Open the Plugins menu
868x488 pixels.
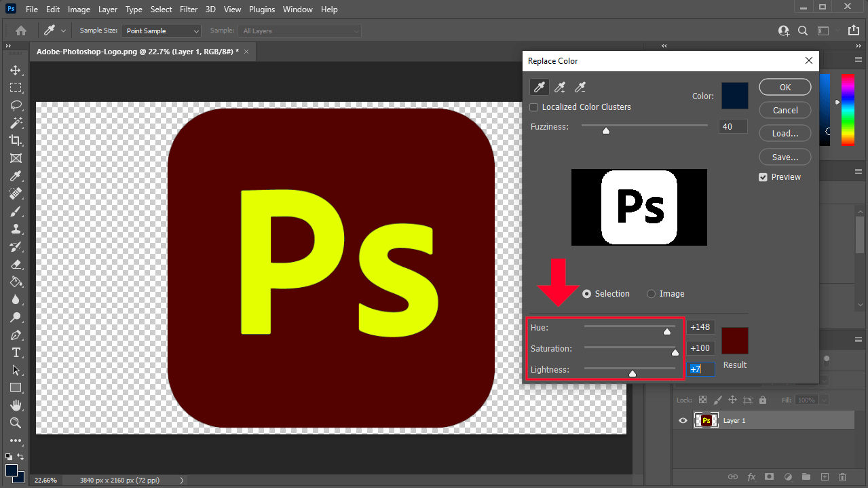point(262,10)
